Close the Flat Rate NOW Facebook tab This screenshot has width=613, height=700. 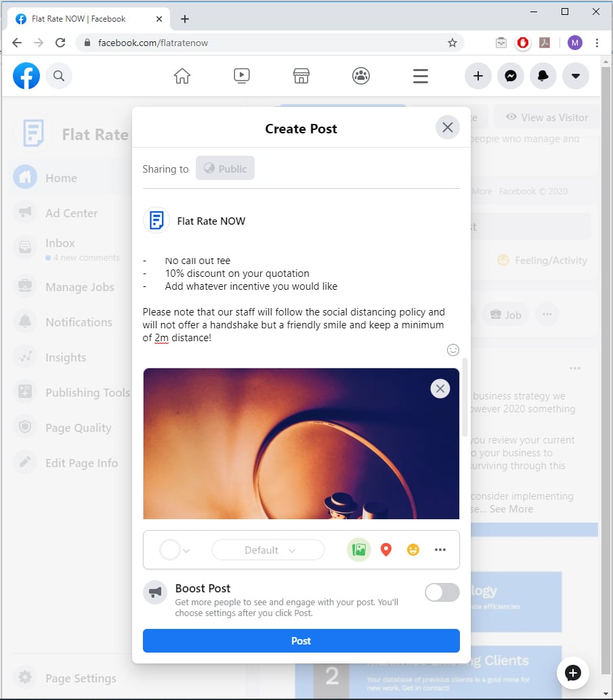click(159, 19)
